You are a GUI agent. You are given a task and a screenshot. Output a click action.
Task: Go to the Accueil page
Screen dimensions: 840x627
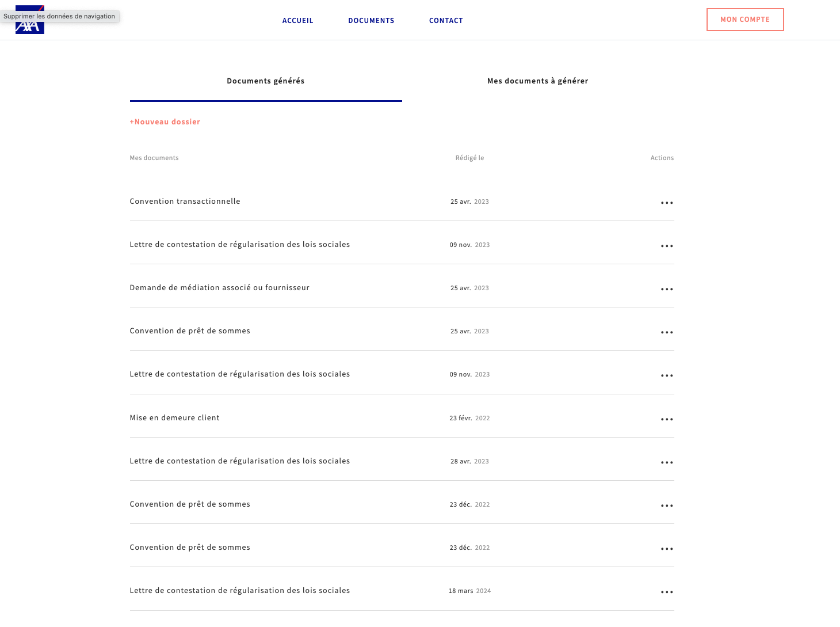[x=298, y=21]
